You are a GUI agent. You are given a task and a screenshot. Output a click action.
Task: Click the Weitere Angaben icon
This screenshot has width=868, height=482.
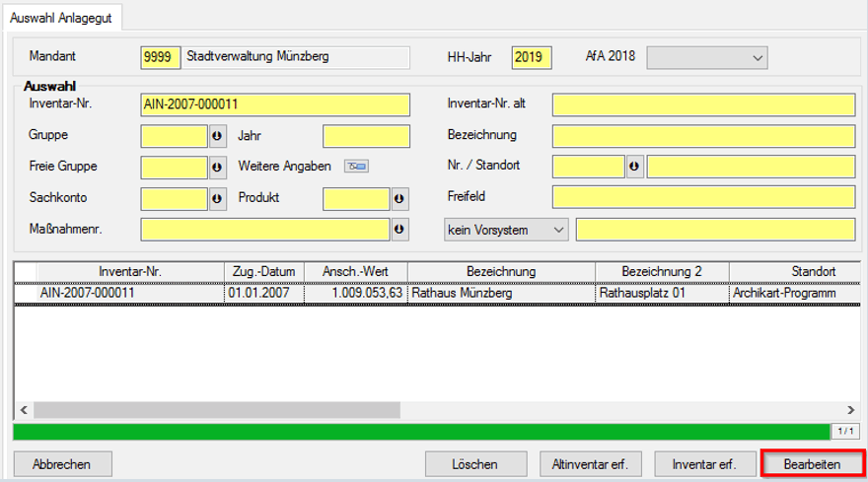tap(355, 167)
